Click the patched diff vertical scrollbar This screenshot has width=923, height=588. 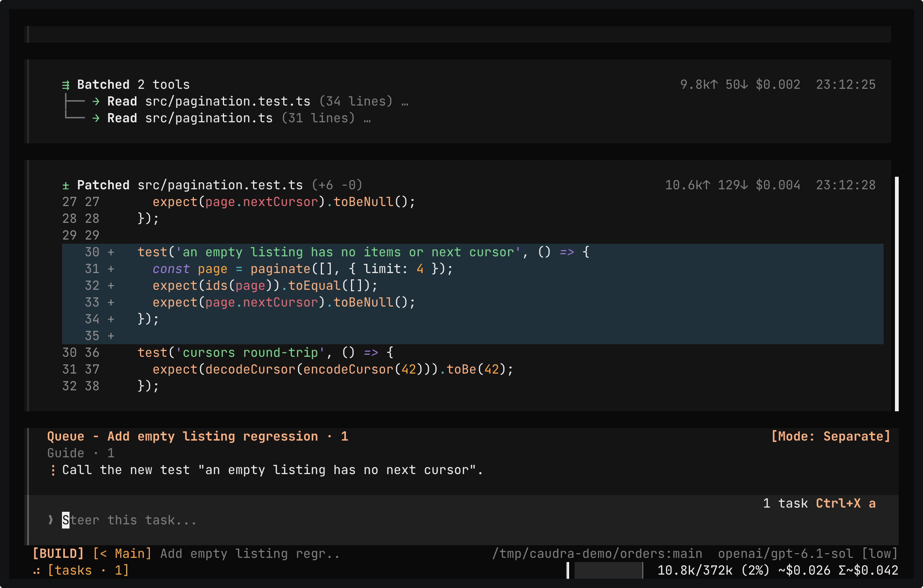[x=897, y=294]
